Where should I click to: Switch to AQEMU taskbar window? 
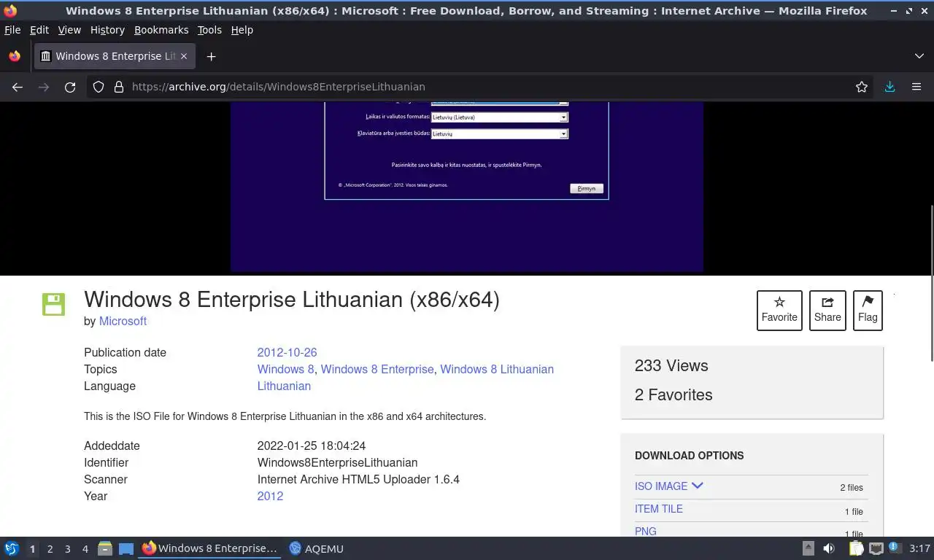point(316,548)
